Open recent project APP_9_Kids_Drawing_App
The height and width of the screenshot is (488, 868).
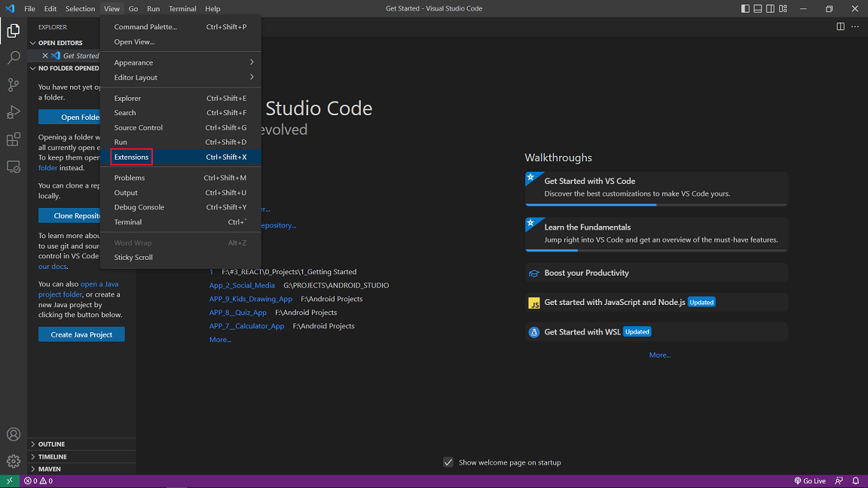pos(251,299)
